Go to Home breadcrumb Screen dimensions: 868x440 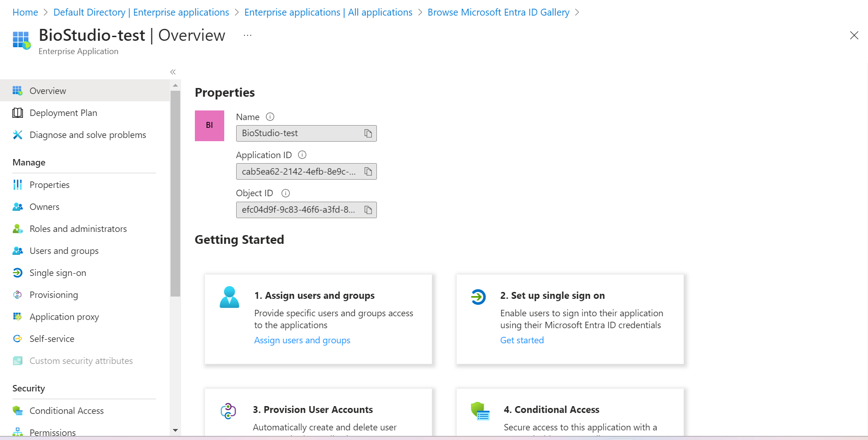tap(25, 12)
